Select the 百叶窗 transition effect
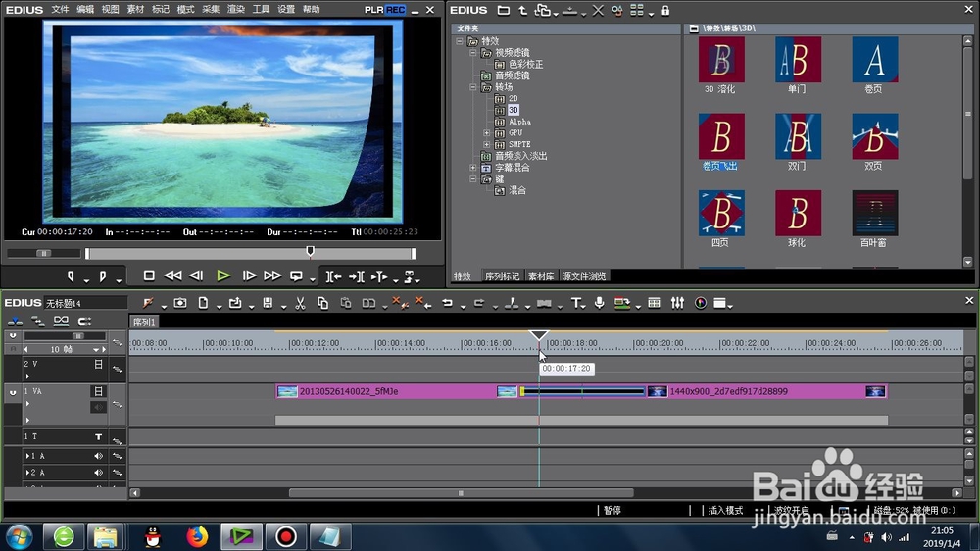Viewport: 980px width, 551px height. tap(875, 214)
